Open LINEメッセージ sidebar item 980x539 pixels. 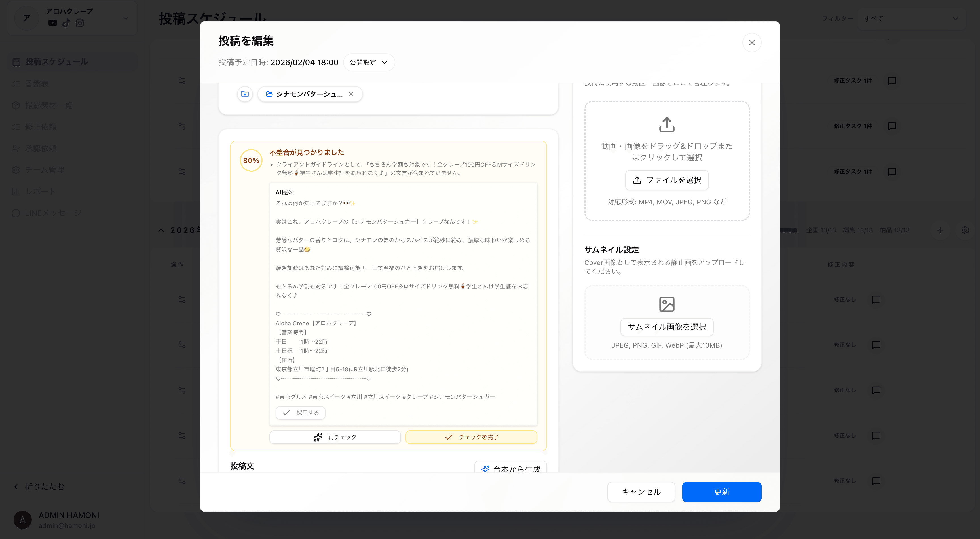(x=53, y=213)
